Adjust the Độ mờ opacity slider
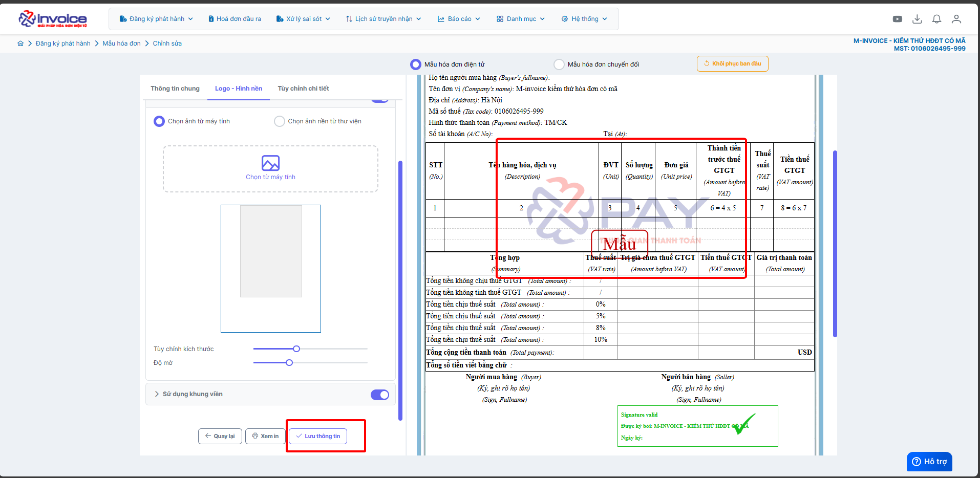This screenshot has width=980, height=478. point(289,363)
